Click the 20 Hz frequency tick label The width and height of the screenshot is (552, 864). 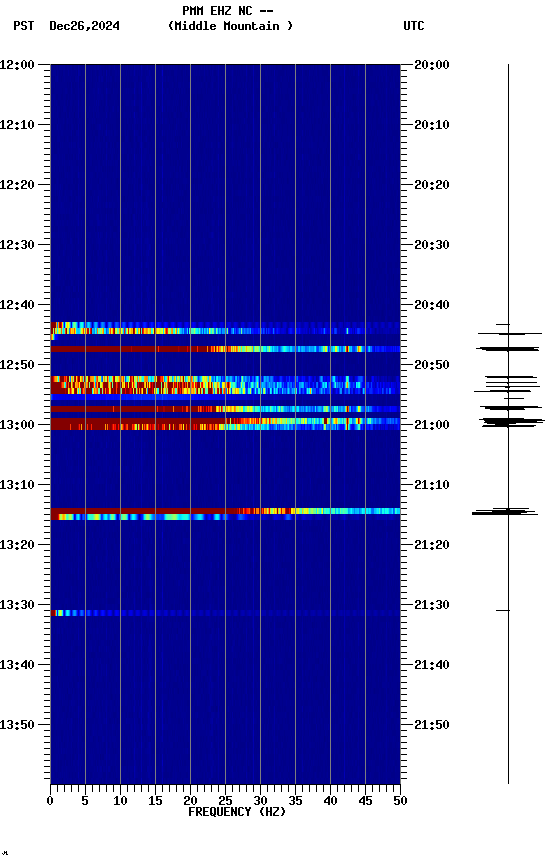[190, 801]
